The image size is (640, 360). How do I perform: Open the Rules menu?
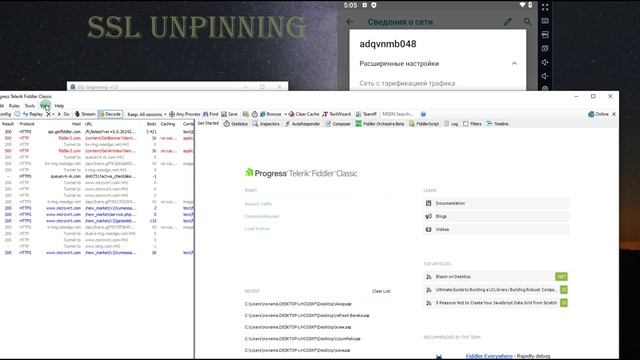click(14, 106)
